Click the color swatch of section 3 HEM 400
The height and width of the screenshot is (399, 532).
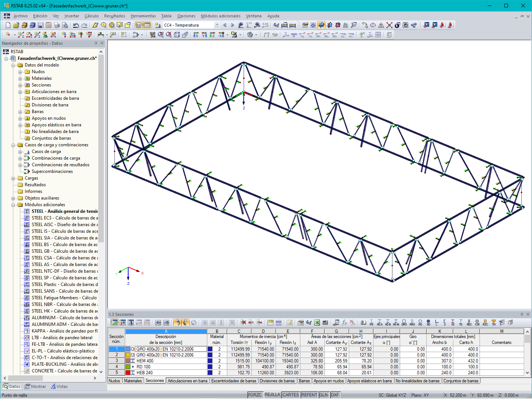(x=128, y=361)
